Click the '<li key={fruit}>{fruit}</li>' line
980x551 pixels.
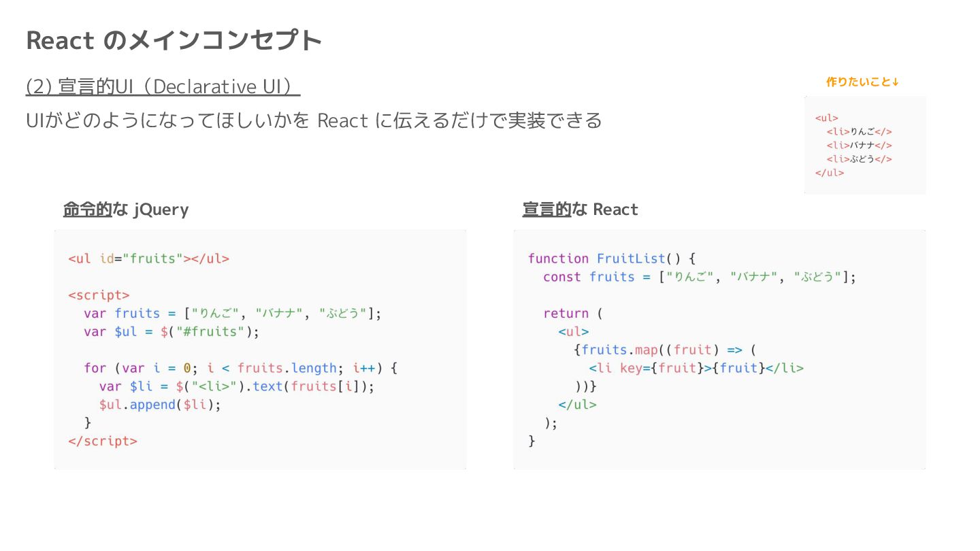coord(696,368)
